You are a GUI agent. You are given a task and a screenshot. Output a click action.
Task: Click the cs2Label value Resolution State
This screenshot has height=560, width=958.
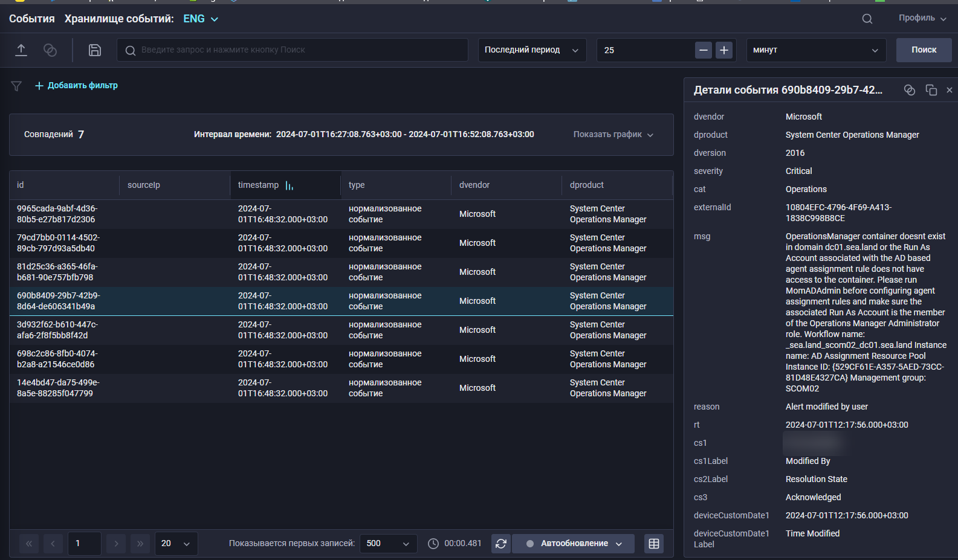[816, 480]
